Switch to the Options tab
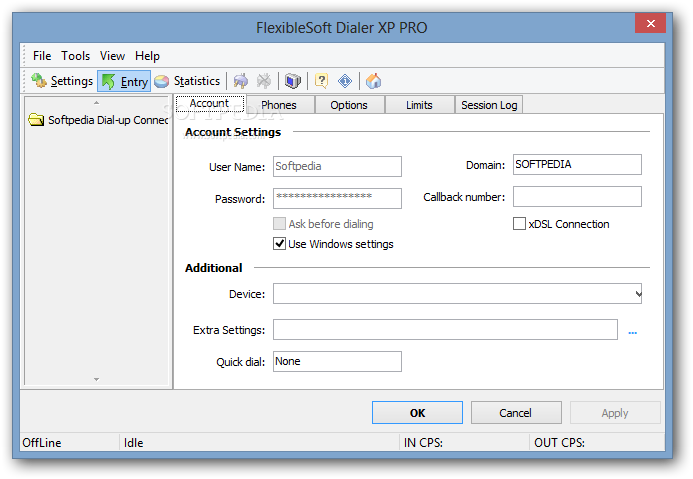Image resolution: width=693 pixels, height=479 pixels. (x=349, y=105)
